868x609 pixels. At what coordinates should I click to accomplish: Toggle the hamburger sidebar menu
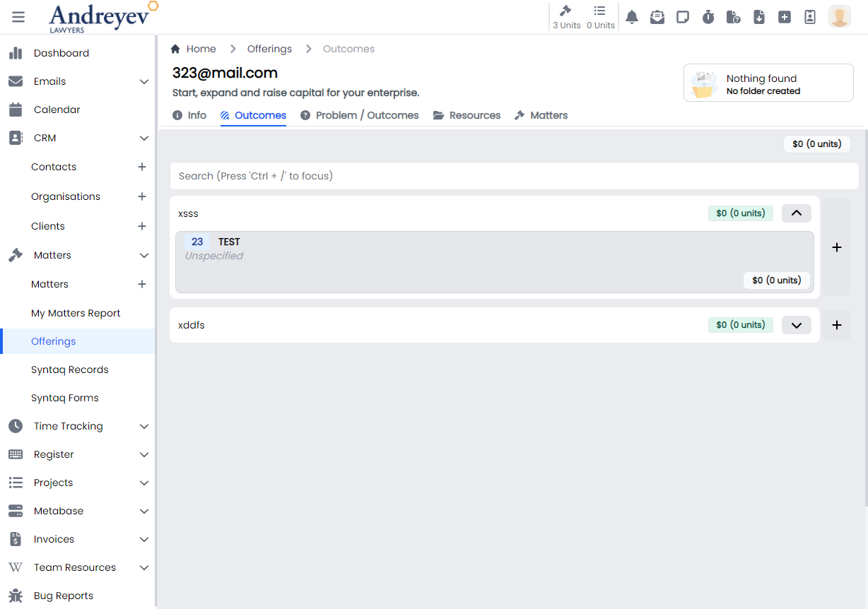pyautogui.click(x=18, y=17)
